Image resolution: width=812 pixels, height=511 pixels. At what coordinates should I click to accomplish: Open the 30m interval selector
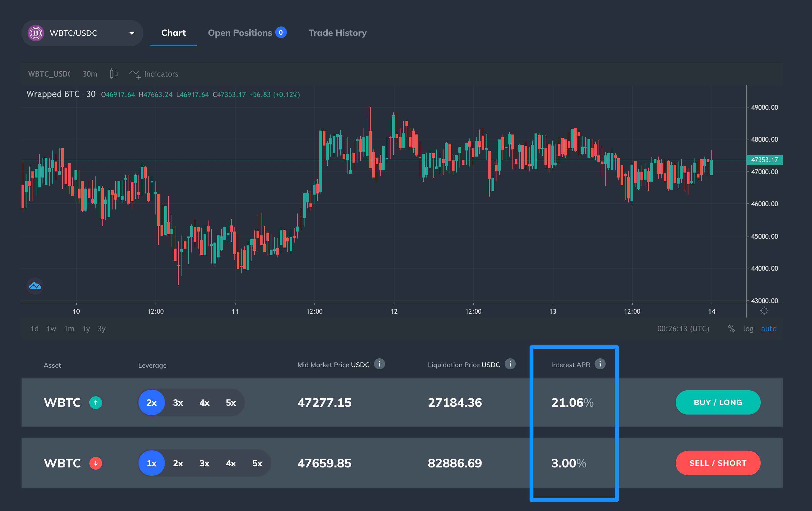[x=90, y=74]
